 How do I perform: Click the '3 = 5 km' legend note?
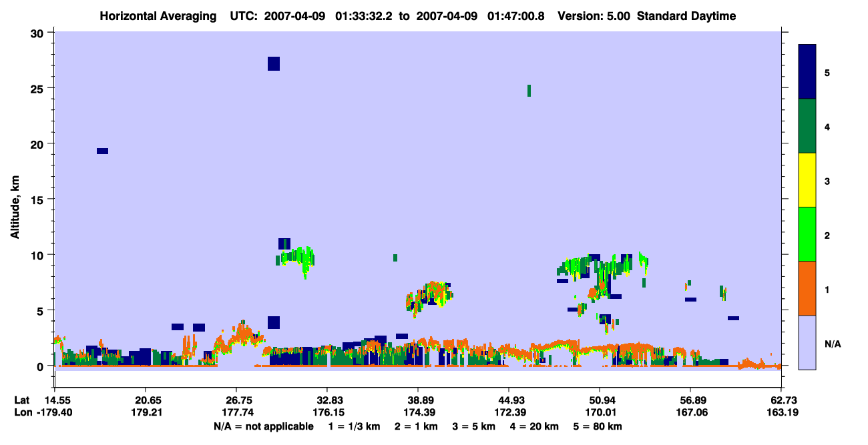(475, 426)
